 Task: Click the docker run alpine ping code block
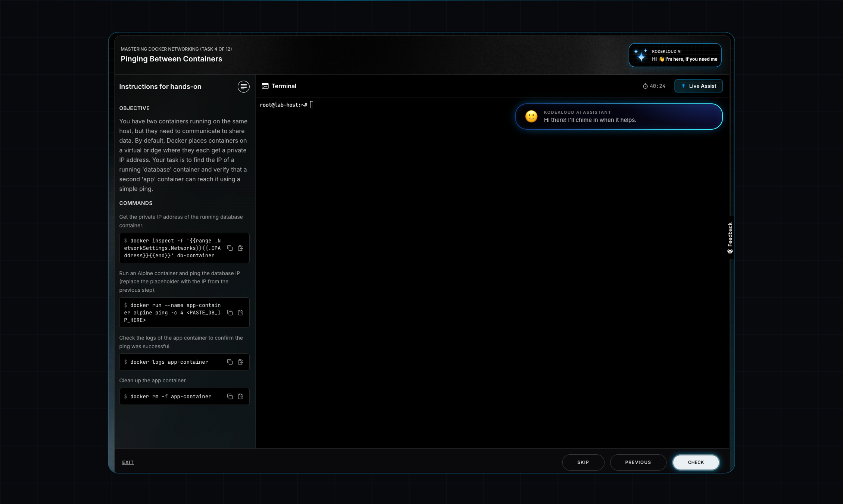click(184, 312)
